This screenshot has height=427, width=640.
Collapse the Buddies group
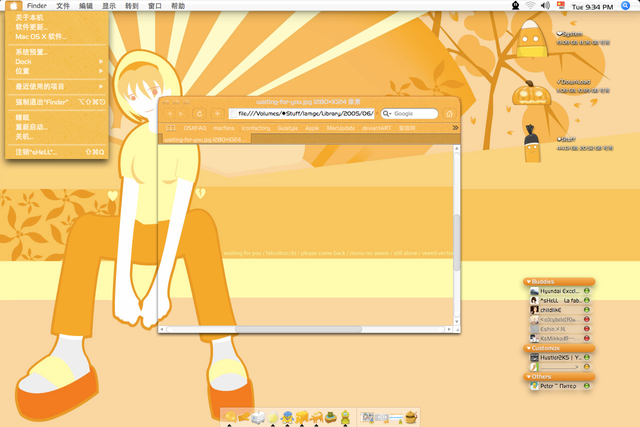pyautogui.click(x=529, y=282)
